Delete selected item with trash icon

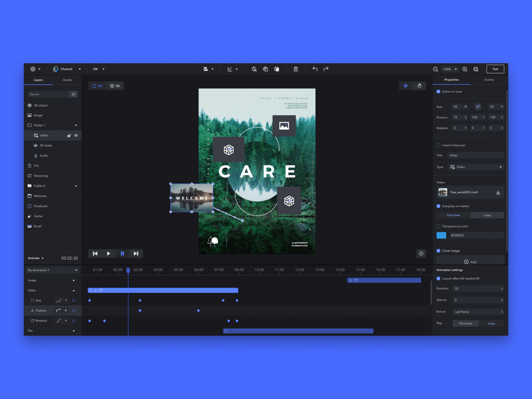296,69
